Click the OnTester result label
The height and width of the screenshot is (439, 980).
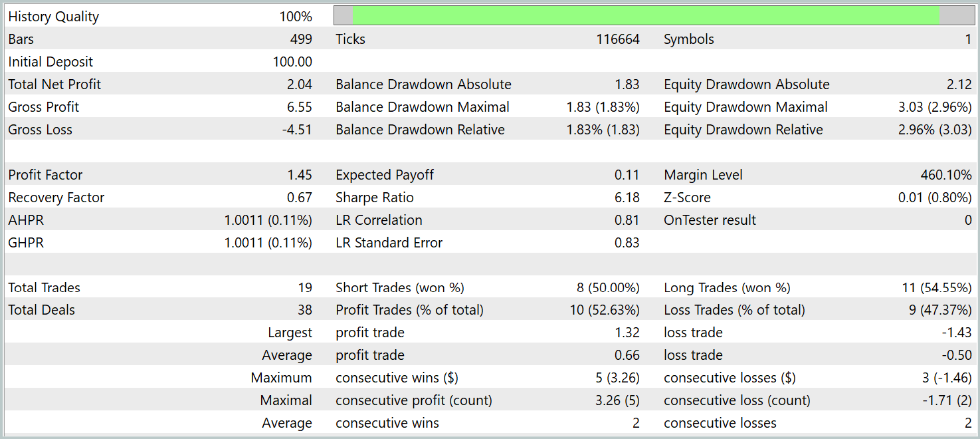click(710, 220)
